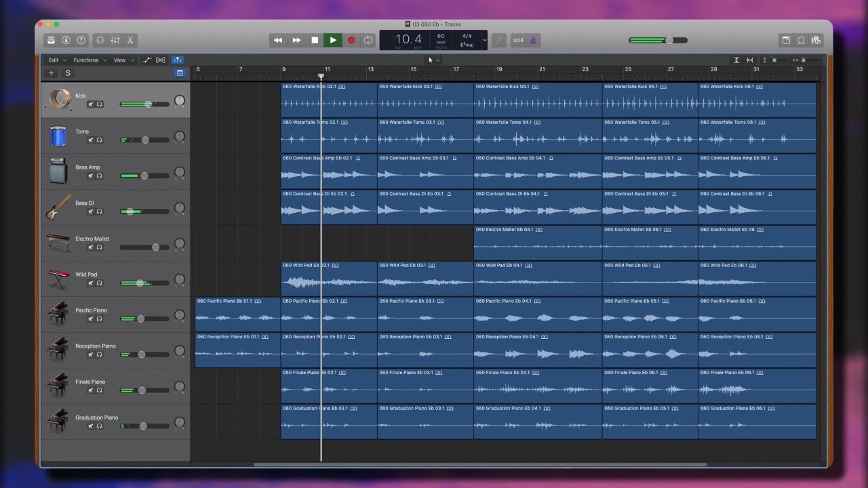Viewport: 868px width, 488px height.
Task: Click the Wild Pad pan knob
Action: coord(179,279)
